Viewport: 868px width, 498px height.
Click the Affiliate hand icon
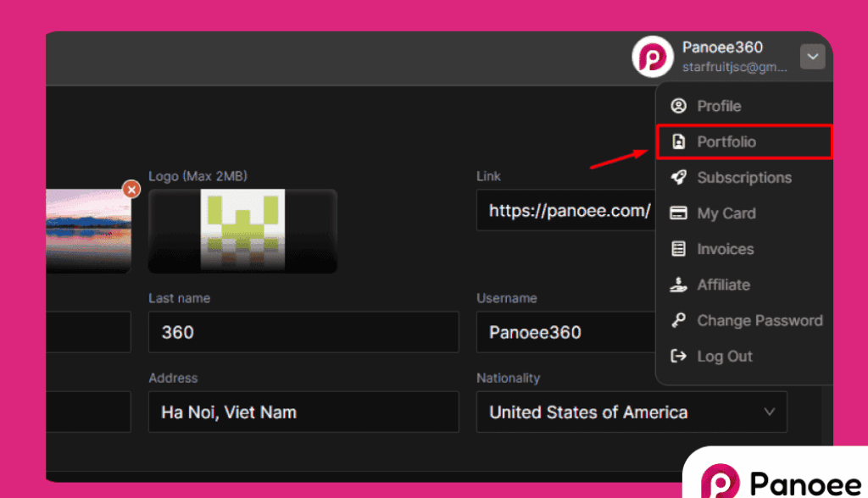[x=678, y=285]
